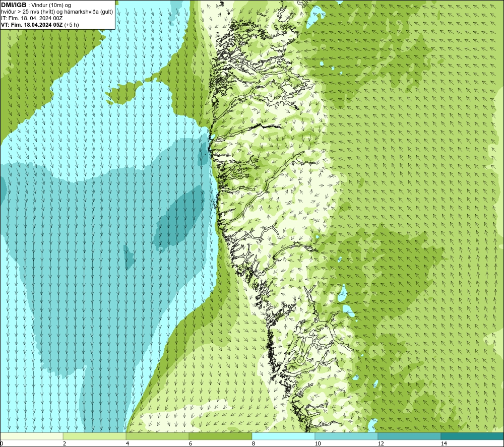Click the "(+5 h)" forecast offset text
Screen dimensions: 504x447
pos(72,25)
